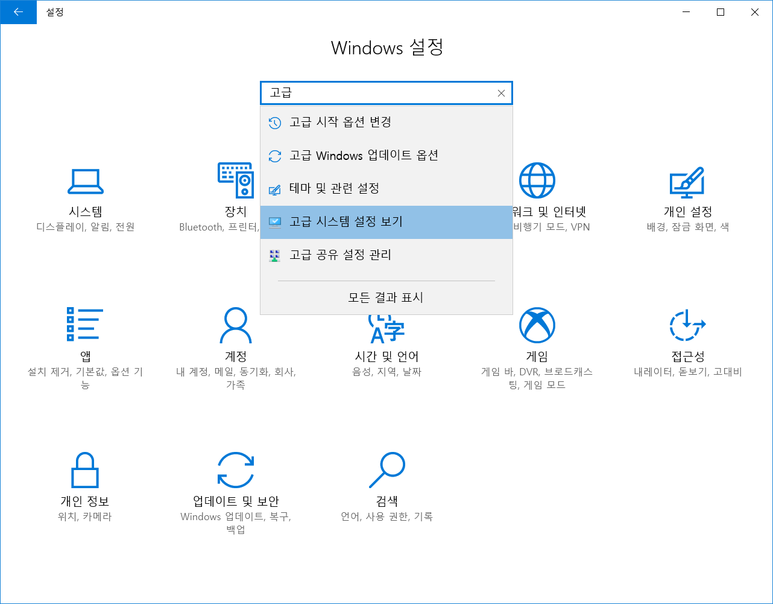773x604 pixels.
Task: Open the 업데이트 및 보안 refresh icon
Action: (236, 470)
